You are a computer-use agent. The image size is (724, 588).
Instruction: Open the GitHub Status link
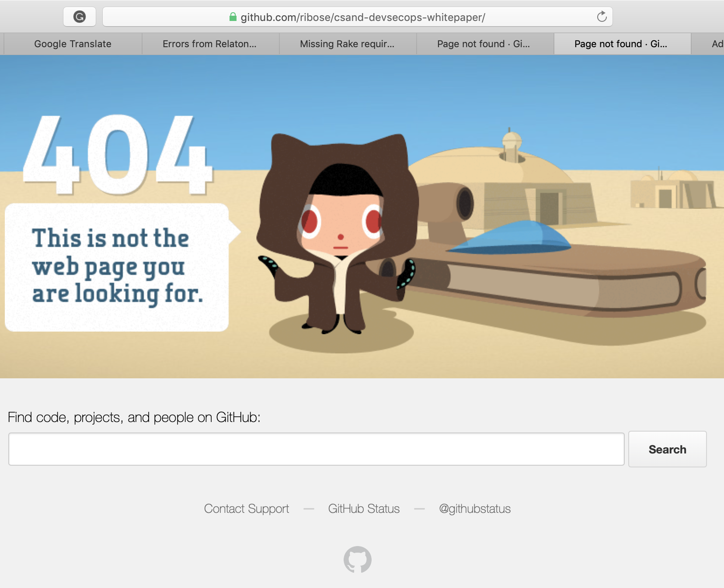(x=364, y=509)
